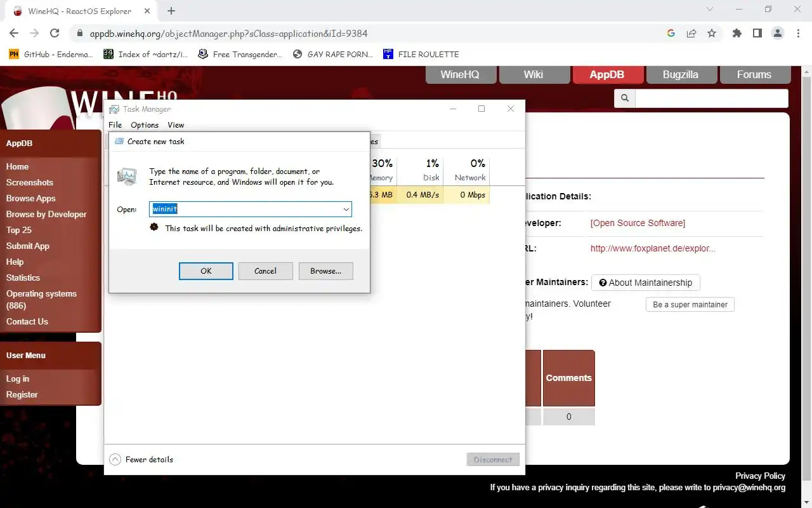This screenshot has width=812, height=508.
Task: Click the Run dialog program icon
Action: [x=127, y=176]
